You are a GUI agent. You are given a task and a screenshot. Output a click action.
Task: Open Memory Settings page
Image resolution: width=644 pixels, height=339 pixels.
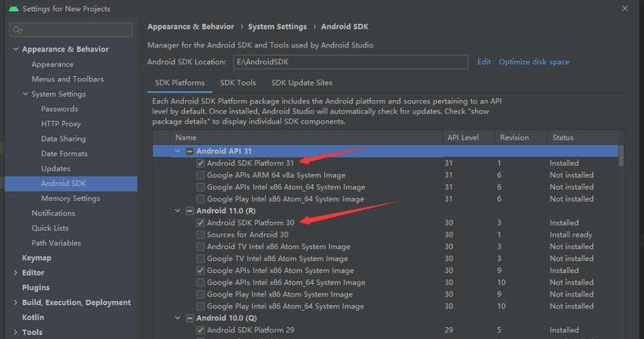click(x=70, y=198)
